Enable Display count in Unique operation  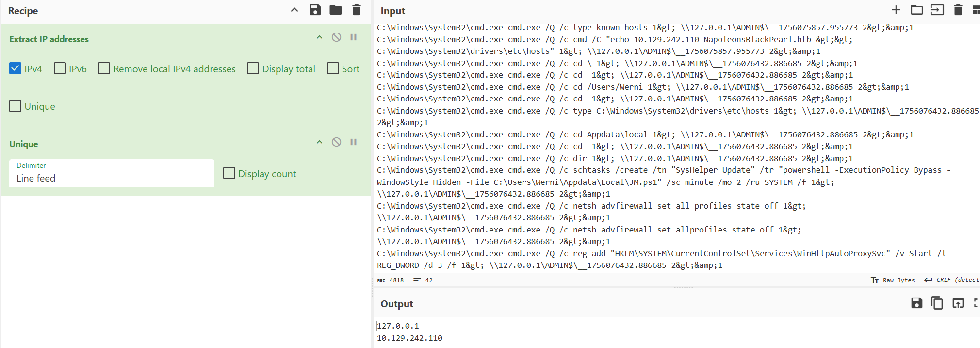[x=229, y=173]
